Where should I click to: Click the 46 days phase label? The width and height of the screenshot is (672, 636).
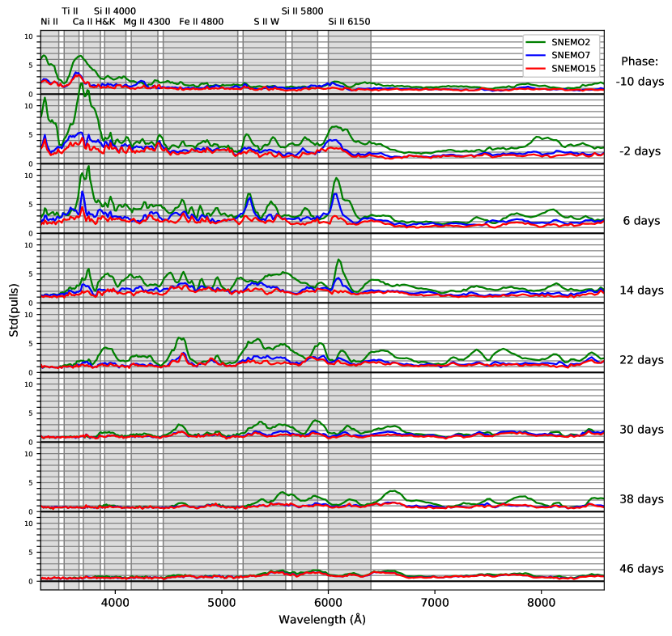point(641,569)
